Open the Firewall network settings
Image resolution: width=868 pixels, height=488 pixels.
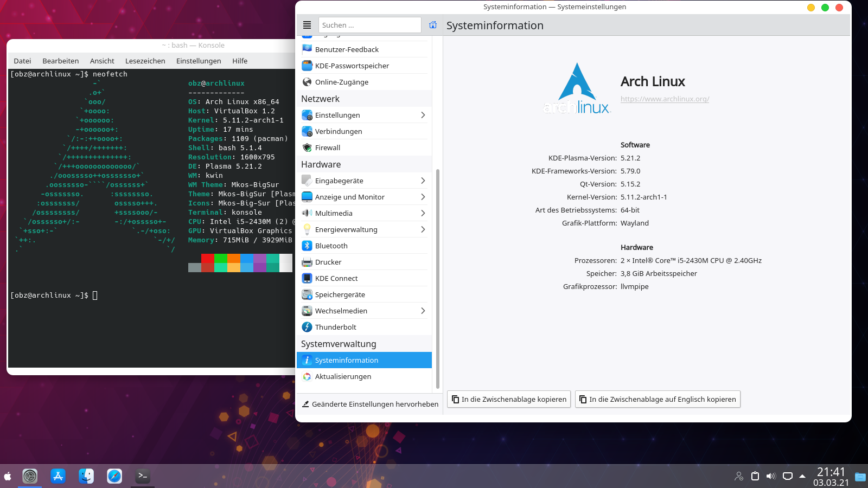point(328,147)
